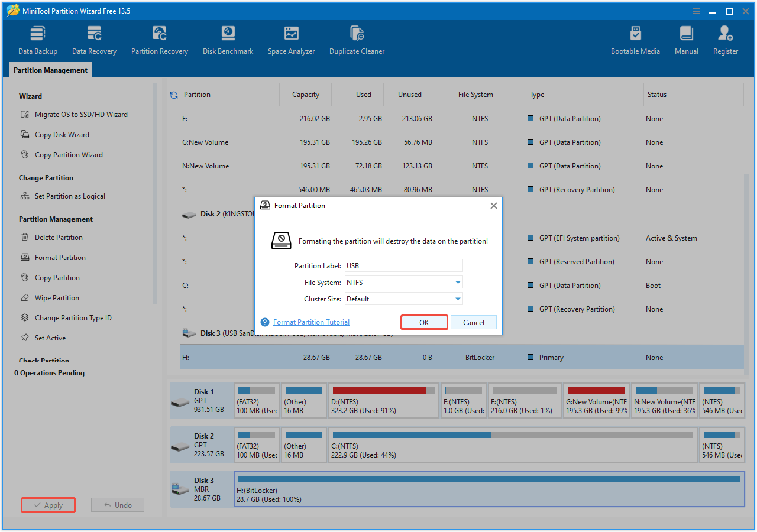This screenshot has width=757, height=532.
Task: Switch to the Partition Management tab
Action: pyautogui.click(x=50, y=70)
